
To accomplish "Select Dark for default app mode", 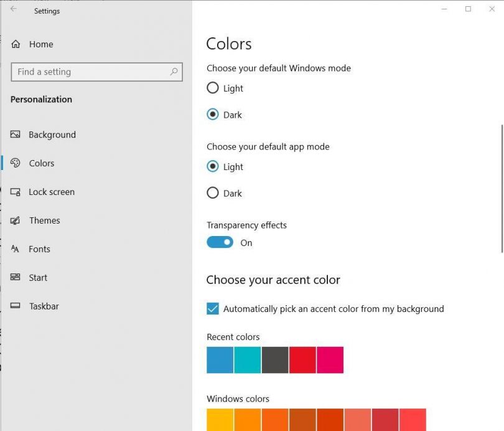I will pos(212,193).
